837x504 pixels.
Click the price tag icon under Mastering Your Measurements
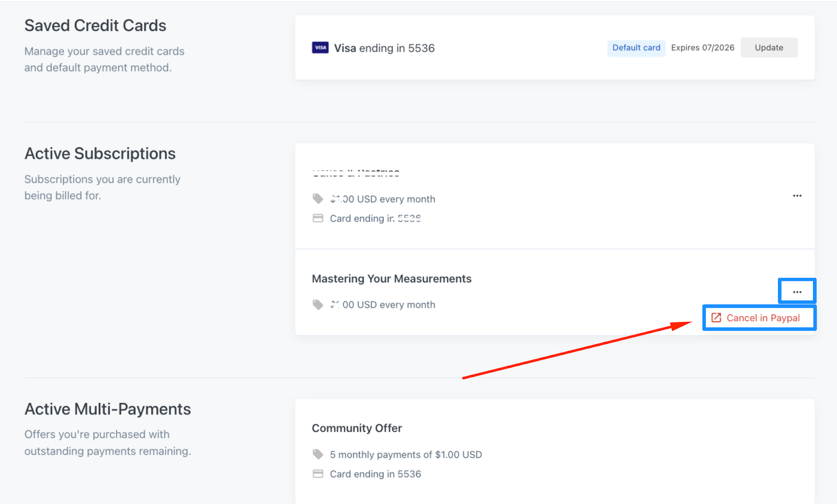[x=318, y=304]
